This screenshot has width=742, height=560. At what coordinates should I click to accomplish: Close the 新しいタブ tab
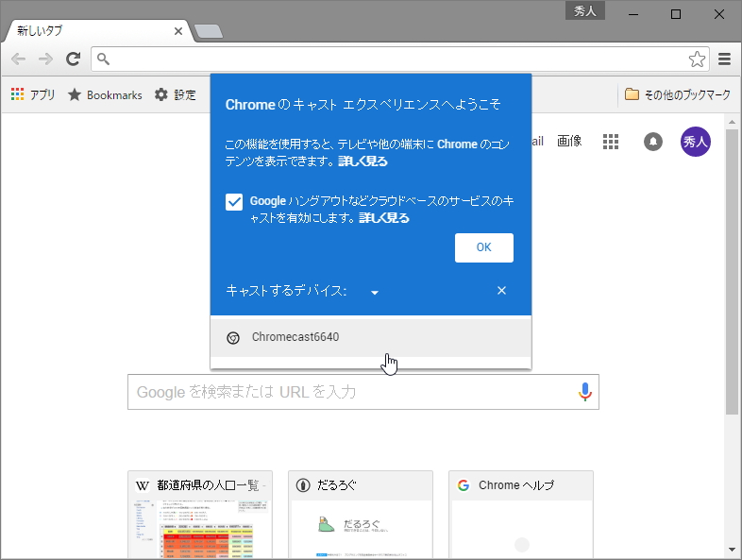[178, 31]
